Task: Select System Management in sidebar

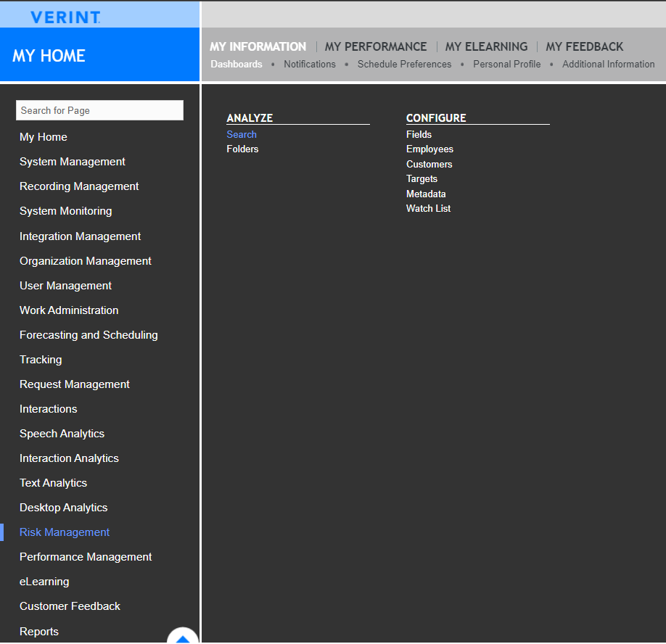Action: pos(73,161)
